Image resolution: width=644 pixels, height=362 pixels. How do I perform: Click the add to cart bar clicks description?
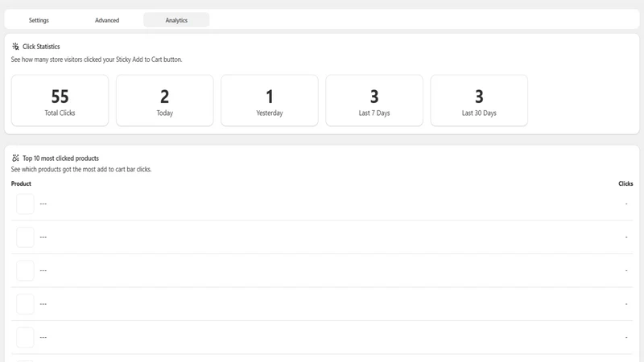click(x=81, y=169)
